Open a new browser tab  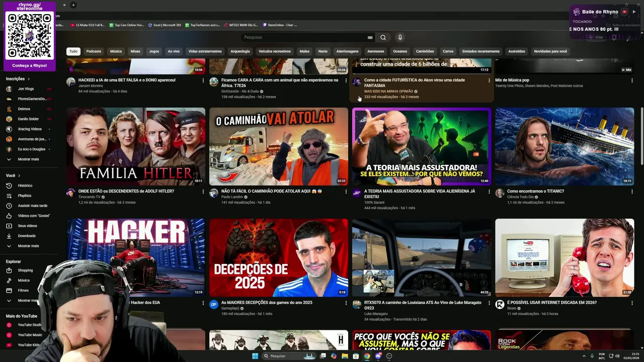(73, 5)
